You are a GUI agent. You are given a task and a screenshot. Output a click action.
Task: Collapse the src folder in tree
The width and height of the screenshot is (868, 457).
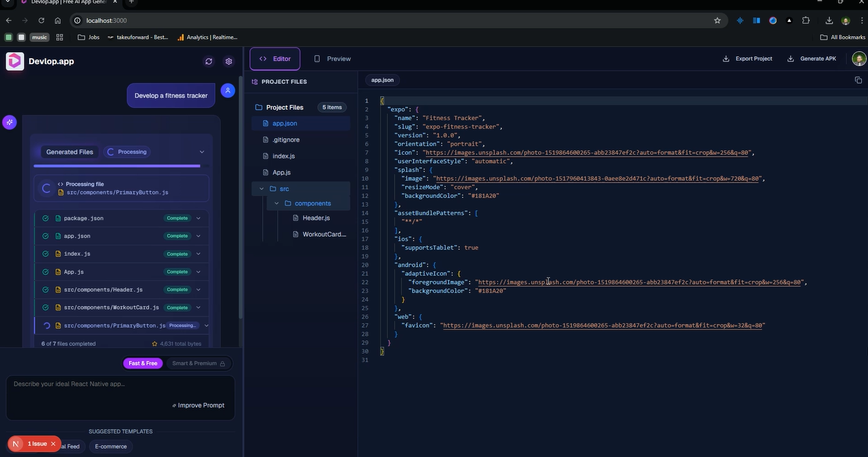click(x=261, y=189)
